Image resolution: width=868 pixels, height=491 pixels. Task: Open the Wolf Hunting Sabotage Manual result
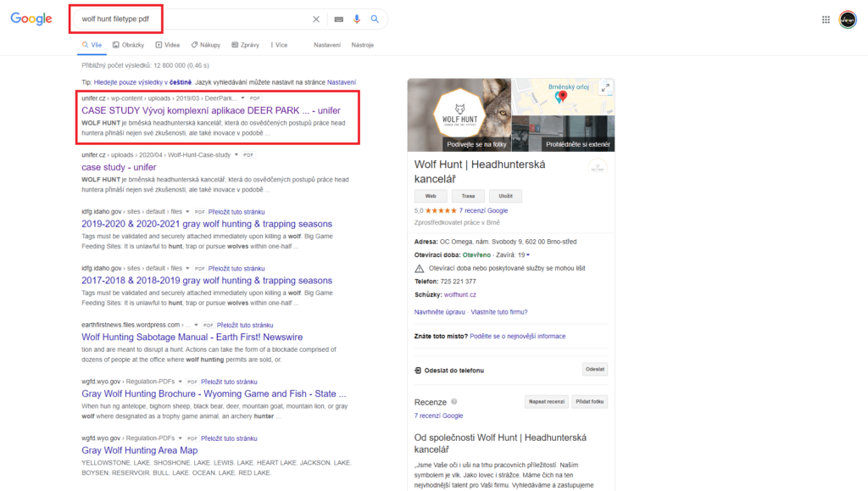[x=192, y=337]
